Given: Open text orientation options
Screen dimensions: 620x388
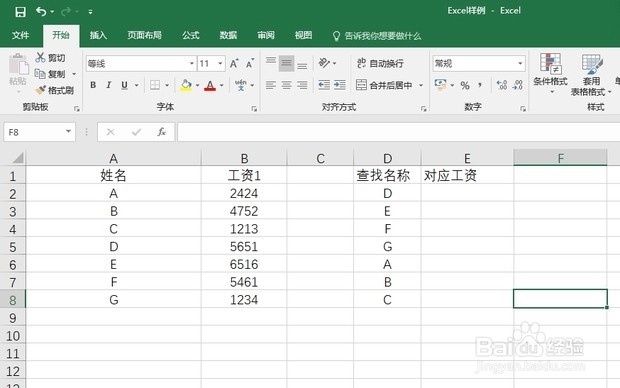Looking at the screenshot, I should (x=327, y=63).
